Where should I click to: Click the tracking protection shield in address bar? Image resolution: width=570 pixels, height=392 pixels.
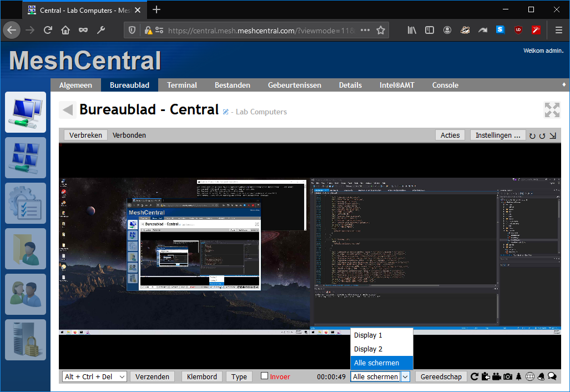tap(132, 30)
